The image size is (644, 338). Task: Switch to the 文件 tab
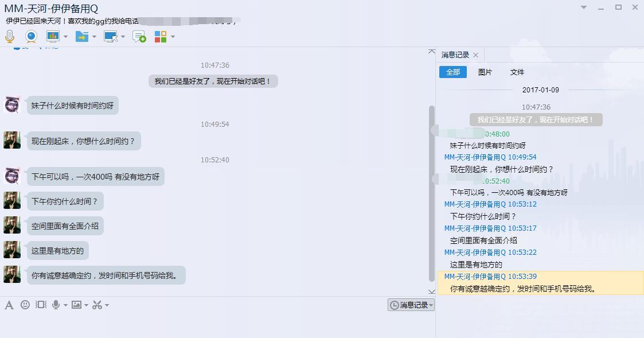click(x=517, y=72)
